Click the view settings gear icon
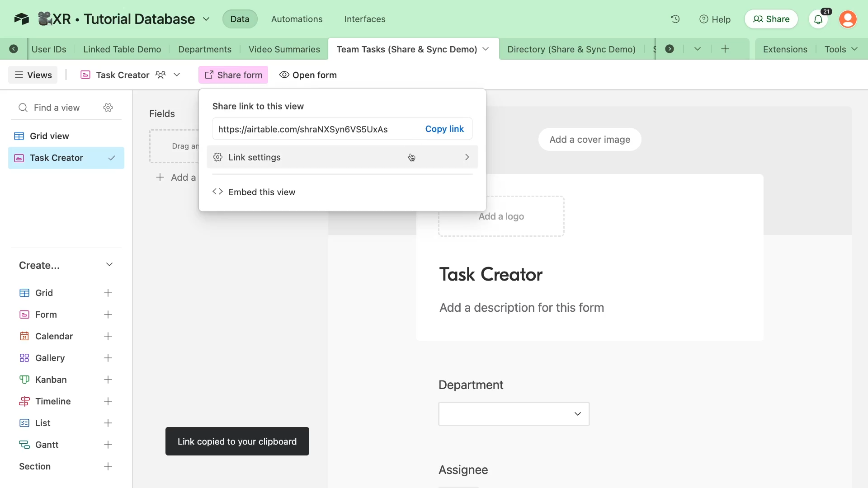Viewport: 868px width, 488px height. click(x=108, y=108)
